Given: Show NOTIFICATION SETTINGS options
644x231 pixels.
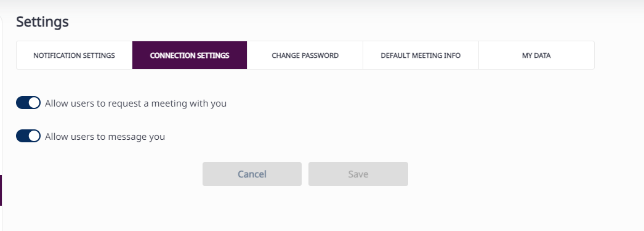Looking at the screenshot, I should (x=74, y=55).
